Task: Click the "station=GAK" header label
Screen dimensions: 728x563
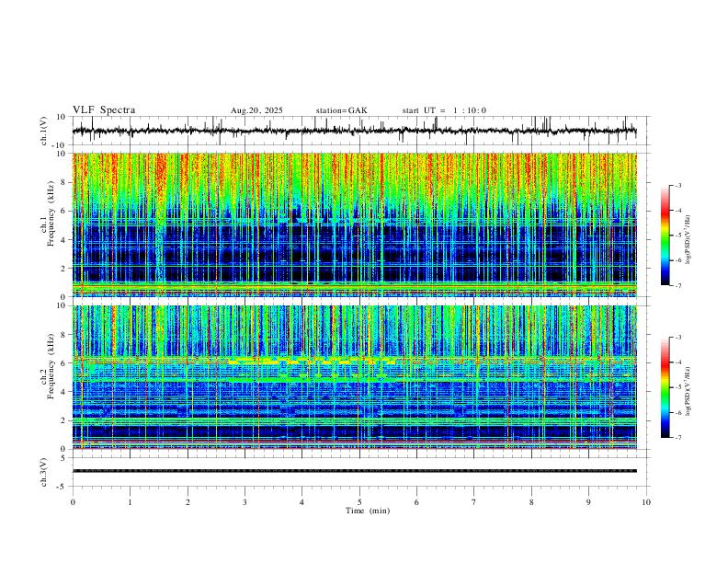Action: tap(341, 110)
